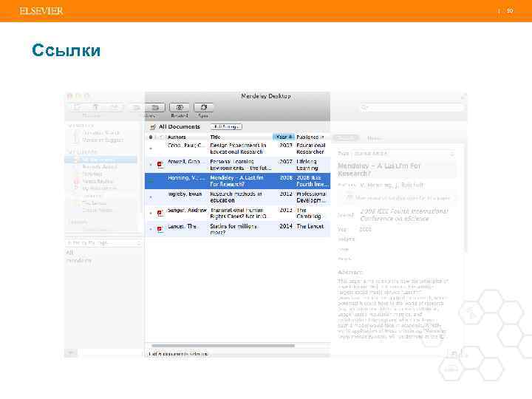Toggle favorite marker on Lancet paper row

(x=151, y=229)
